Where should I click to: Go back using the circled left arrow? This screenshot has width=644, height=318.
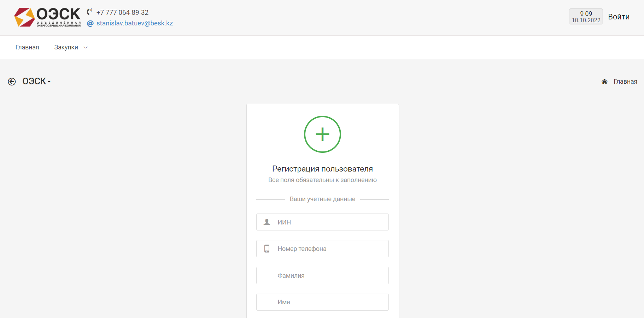pyautogui.click(x=12, y=82)
